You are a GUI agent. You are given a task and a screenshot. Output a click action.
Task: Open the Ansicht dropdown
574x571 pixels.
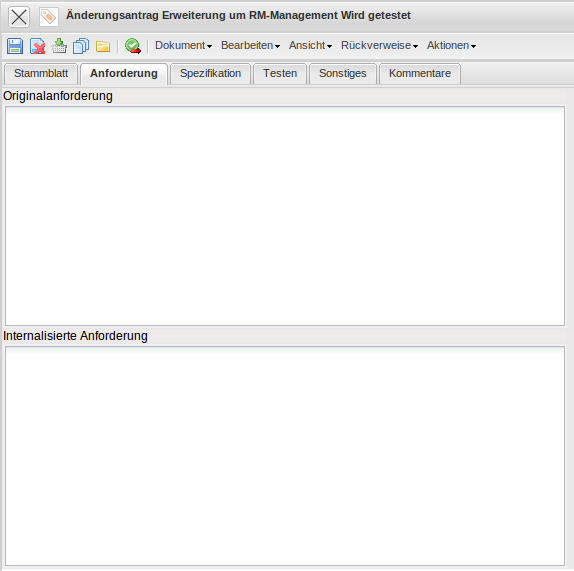coord(310,45)
